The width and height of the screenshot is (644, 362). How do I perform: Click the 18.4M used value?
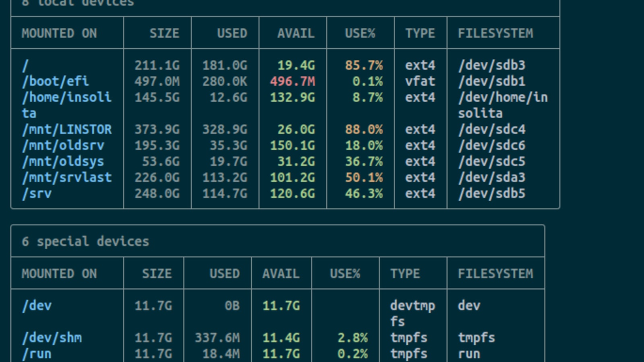(x=221, y=354)
